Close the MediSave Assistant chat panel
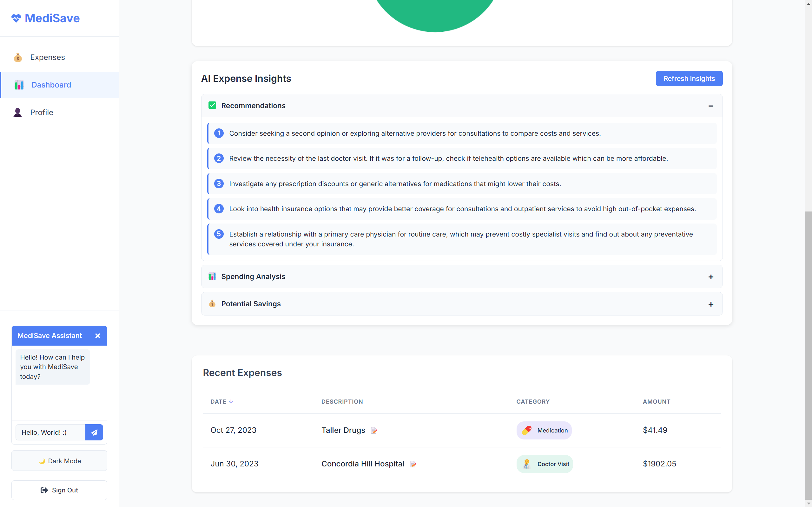 coord(98,336)
